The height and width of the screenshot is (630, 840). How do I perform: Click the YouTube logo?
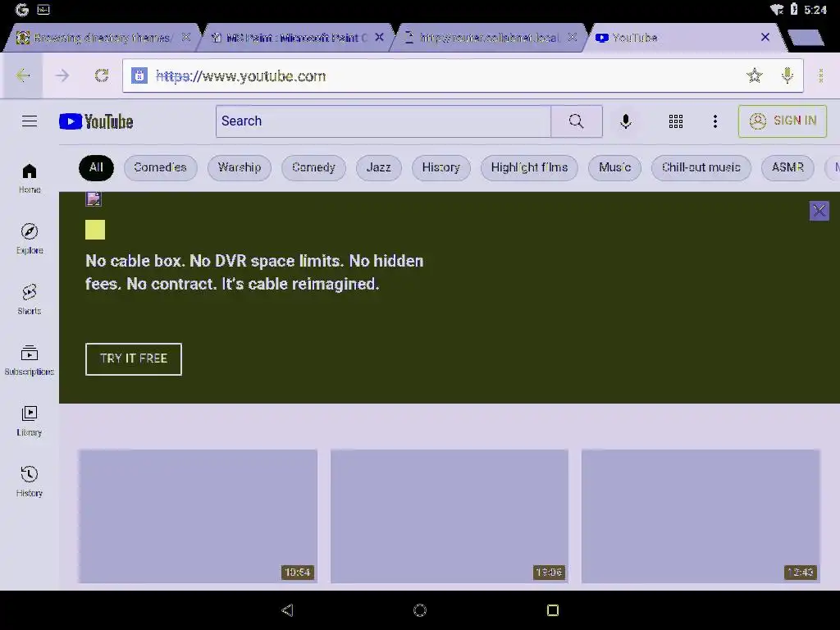click(97, 121)
